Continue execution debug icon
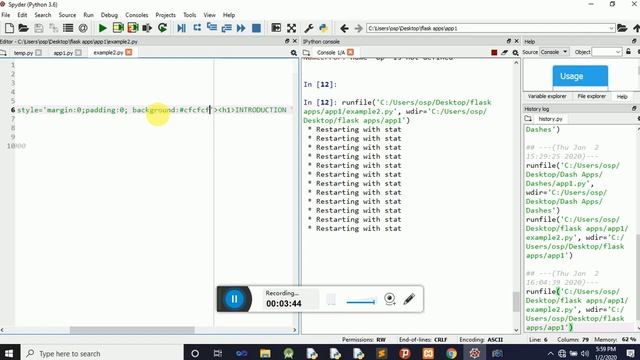The width and height of the screenshot is (640, 360). pyautogui.click(x=241, y=28)
